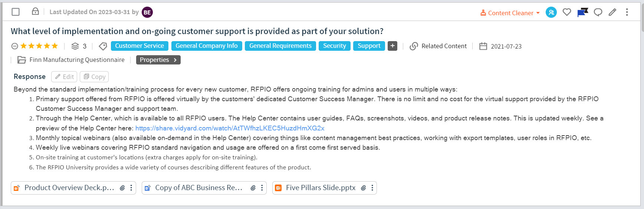Click the pencil edit icon in the header
The width and height of the screenshot is (644, 209).
612,12
